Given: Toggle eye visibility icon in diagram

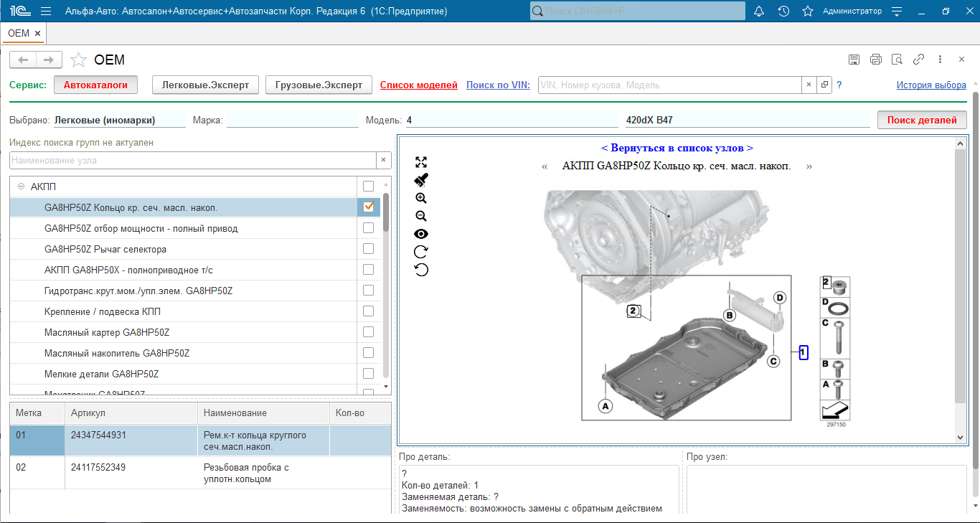Looking at the screenshot, I should (x=421, y=234).
